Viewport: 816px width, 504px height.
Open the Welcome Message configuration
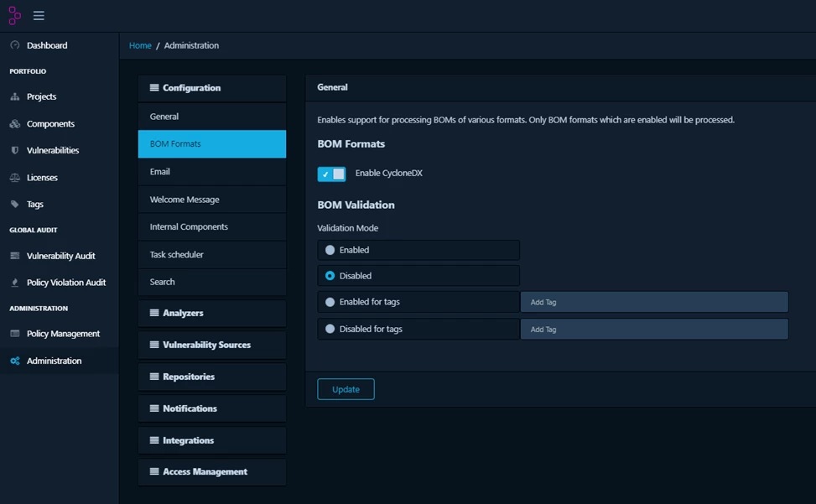click(x=211, y=199)
